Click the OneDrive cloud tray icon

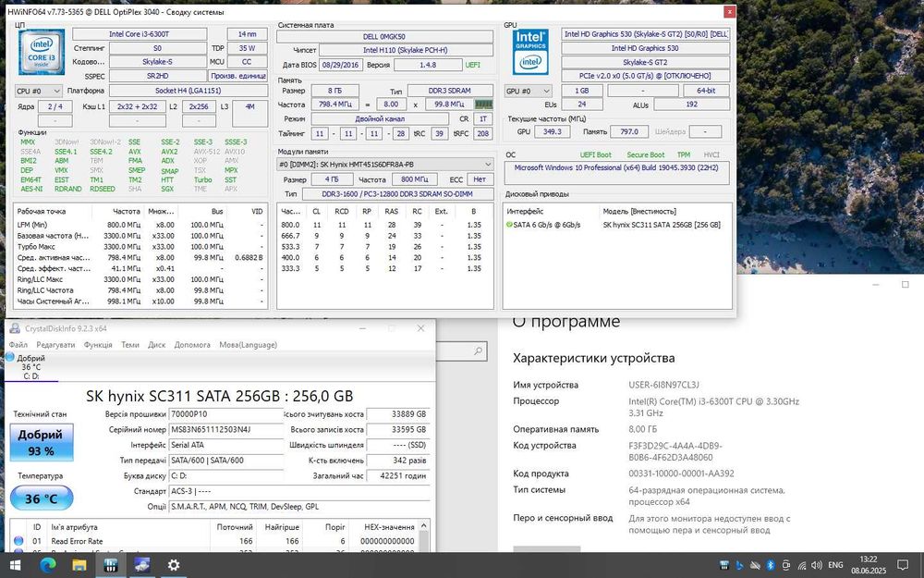(755, 566)
